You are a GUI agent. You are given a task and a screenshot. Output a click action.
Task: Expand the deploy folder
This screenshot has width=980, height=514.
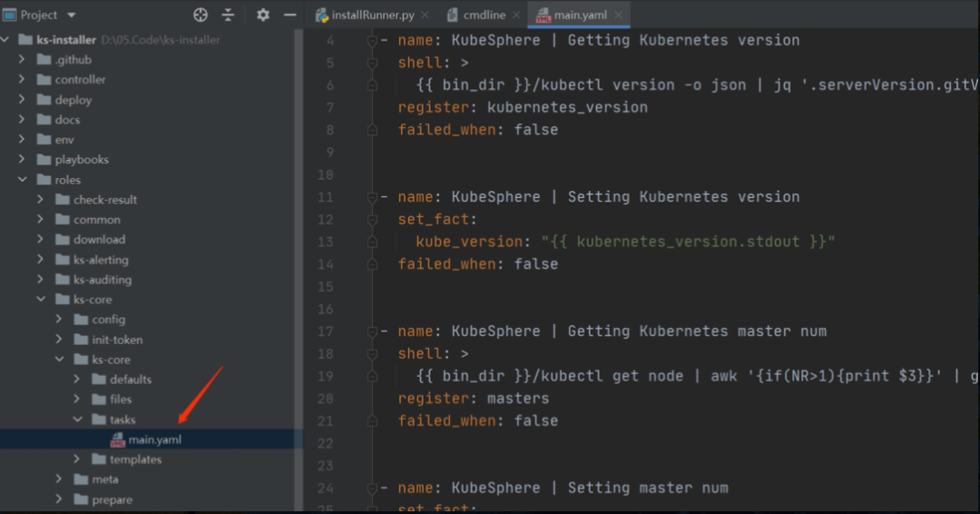(22, 99)
